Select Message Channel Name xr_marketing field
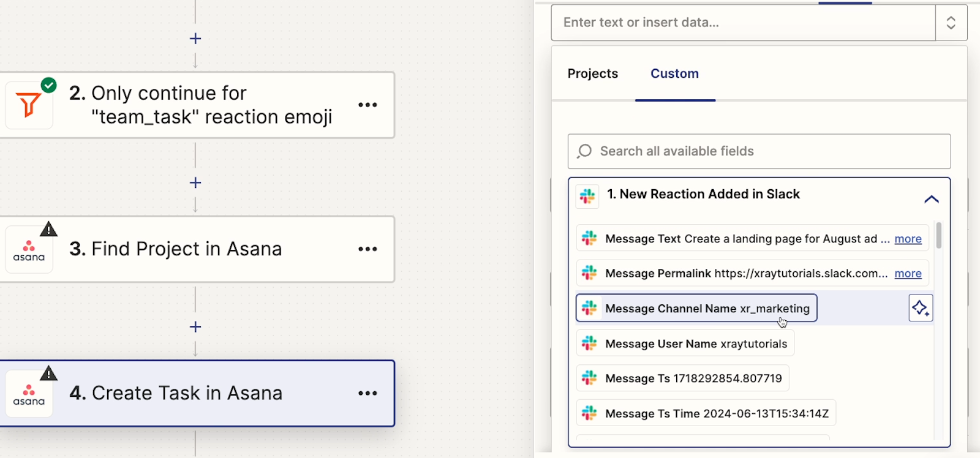This screenshot has width=980, height=458. point(696,308)
